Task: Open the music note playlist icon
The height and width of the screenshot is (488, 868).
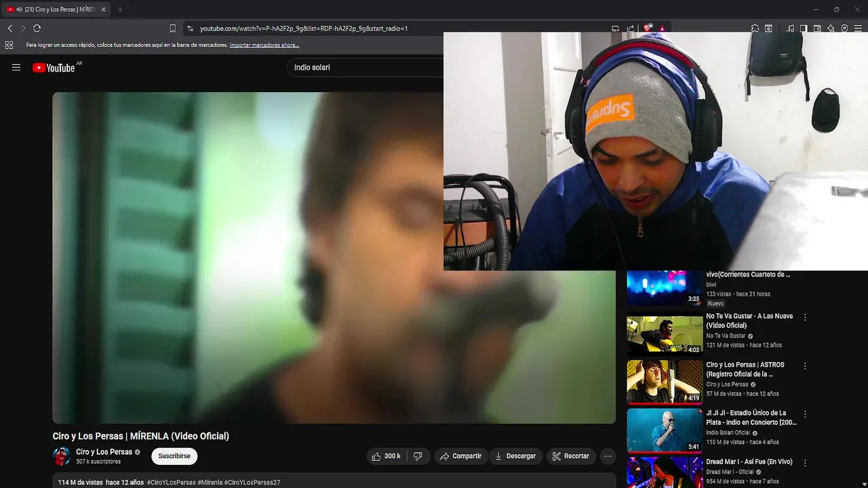Action: [x=790, y=28]
